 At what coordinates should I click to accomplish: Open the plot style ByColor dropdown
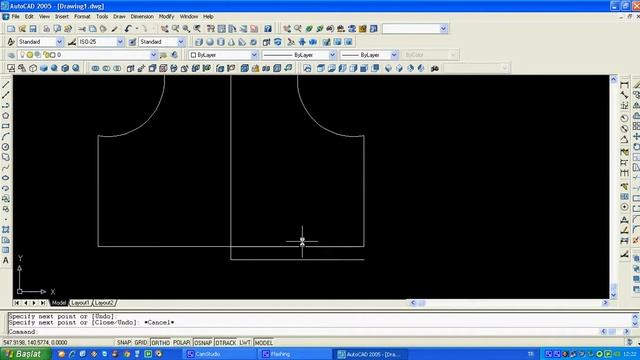click(453, 55)
